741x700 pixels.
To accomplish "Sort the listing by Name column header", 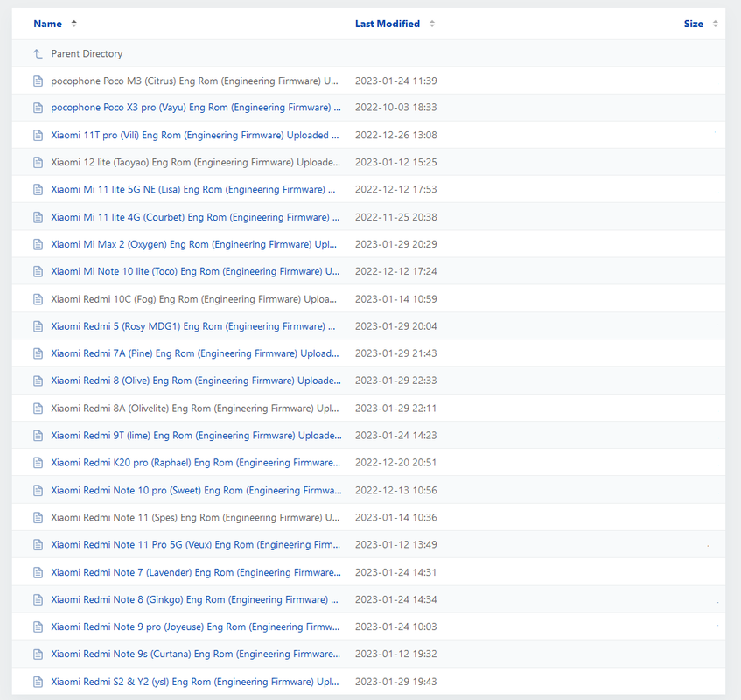I will point(48,24).
